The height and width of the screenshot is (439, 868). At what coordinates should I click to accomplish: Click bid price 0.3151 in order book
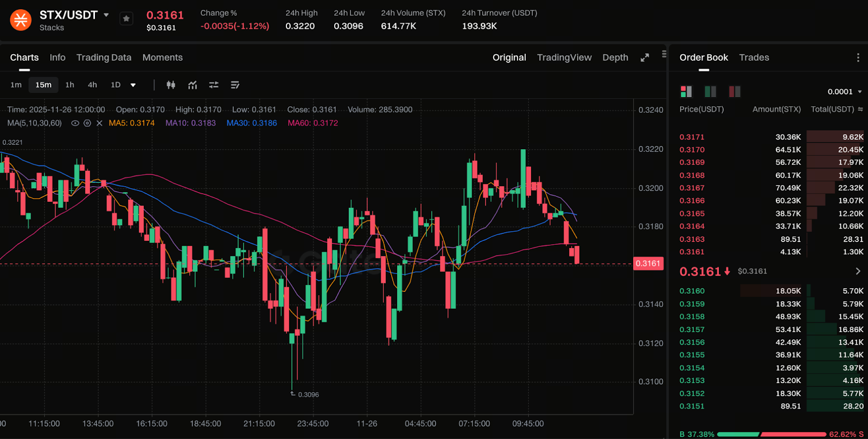(x=692, y=406)
